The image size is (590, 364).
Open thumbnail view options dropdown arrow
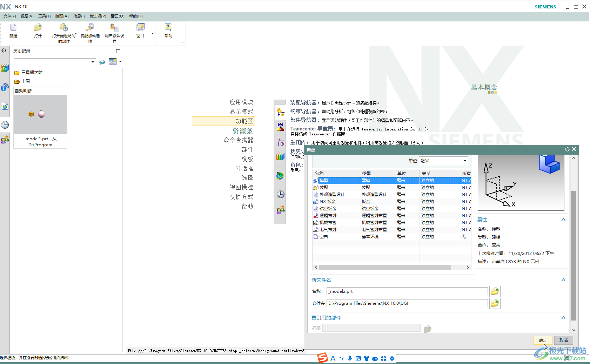(120, 62)
